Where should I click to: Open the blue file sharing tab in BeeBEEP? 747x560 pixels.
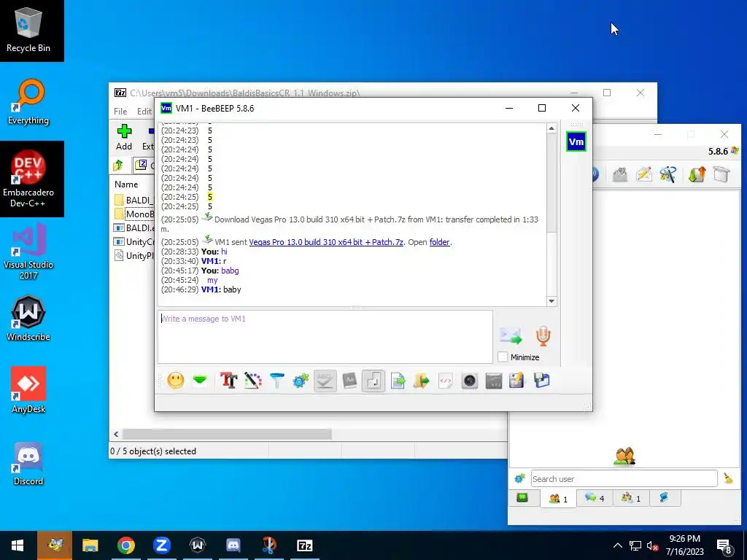tap(664, 498)
